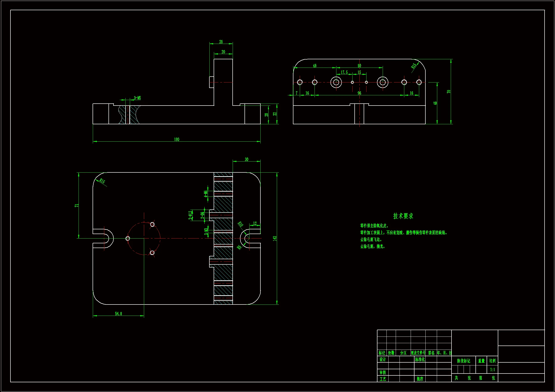The height and width of the screenshot is (392, 555).
Task: Click the 1:1 scale value in title block
Action: coord(492,369)
